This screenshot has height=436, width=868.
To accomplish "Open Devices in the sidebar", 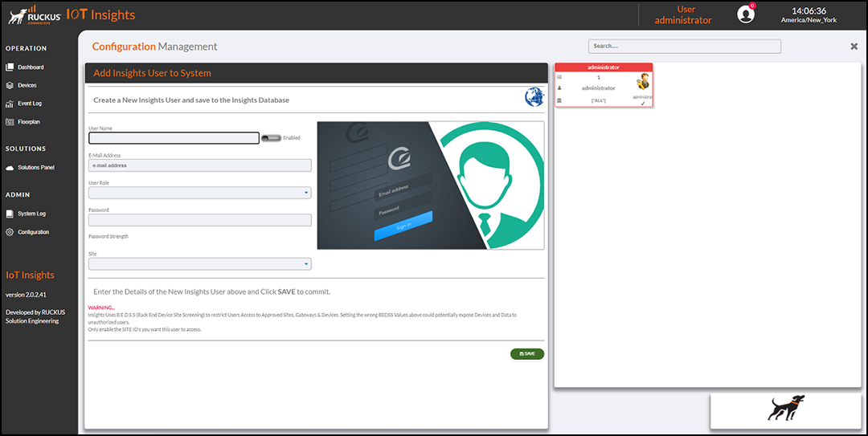I will pos(21,85).
